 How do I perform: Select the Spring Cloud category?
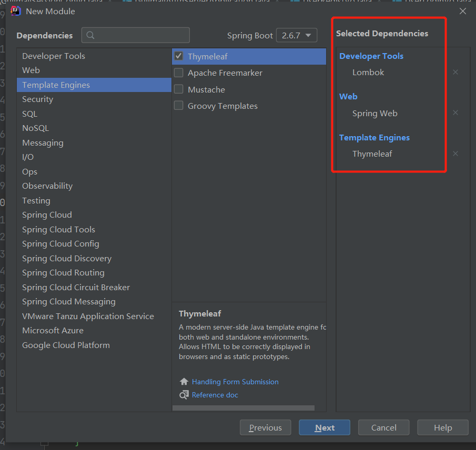pos(94,215)
